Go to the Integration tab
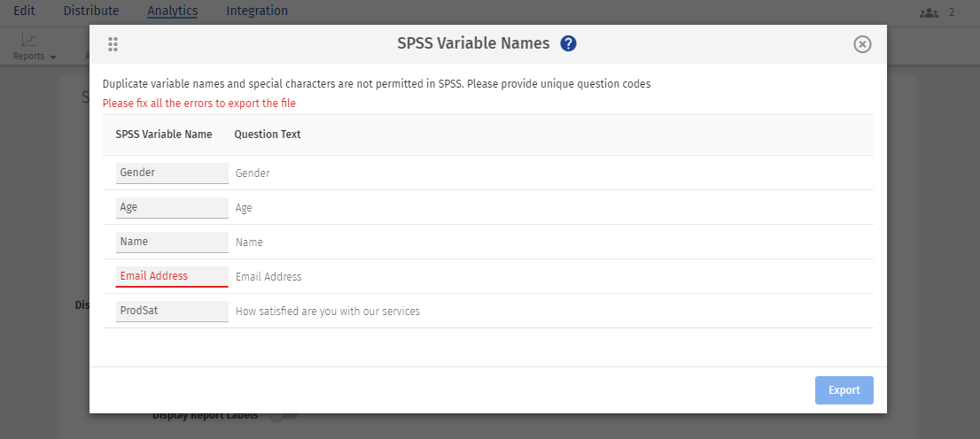 (257, 12)
